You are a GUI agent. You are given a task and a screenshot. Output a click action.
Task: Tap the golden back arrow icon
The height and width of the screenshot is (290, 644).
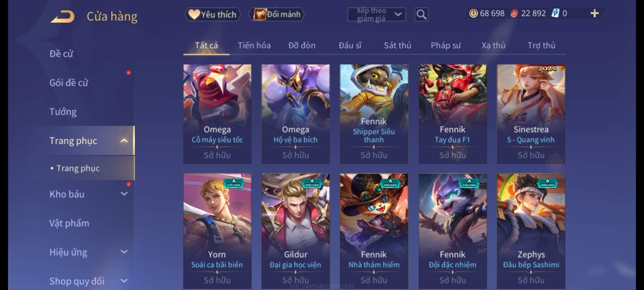click(62, 17)
